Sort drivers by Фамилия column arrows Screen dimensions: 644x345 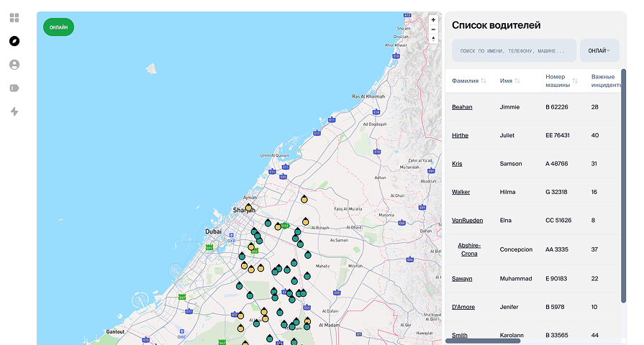tap(484, 81)
